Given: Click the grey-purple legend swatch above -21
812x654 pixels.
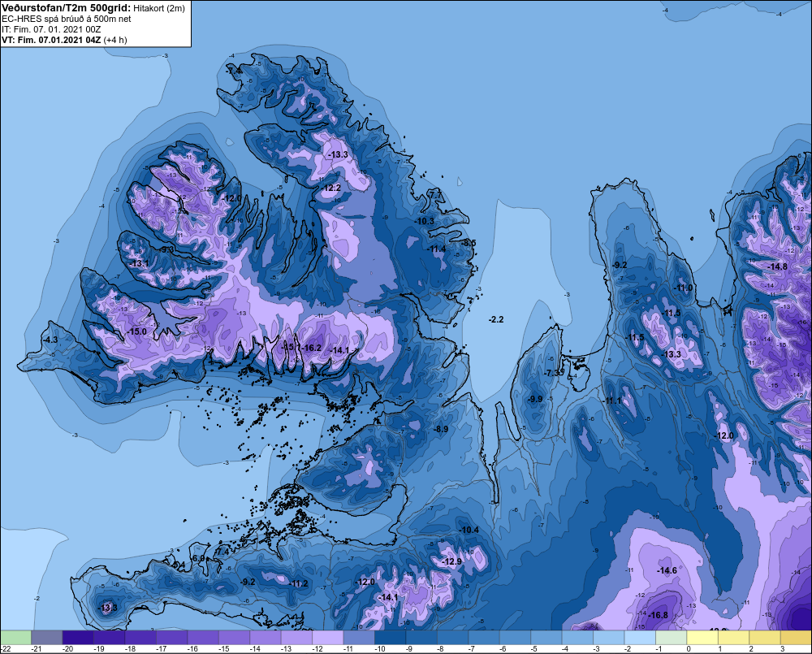Looking at the screenshot, I should pos(46,638).
